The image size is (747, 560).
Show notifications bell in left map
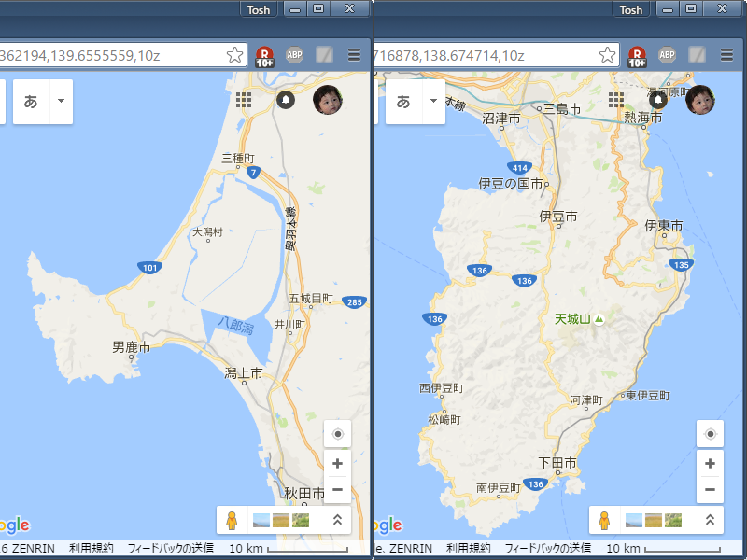coord(286,100)
